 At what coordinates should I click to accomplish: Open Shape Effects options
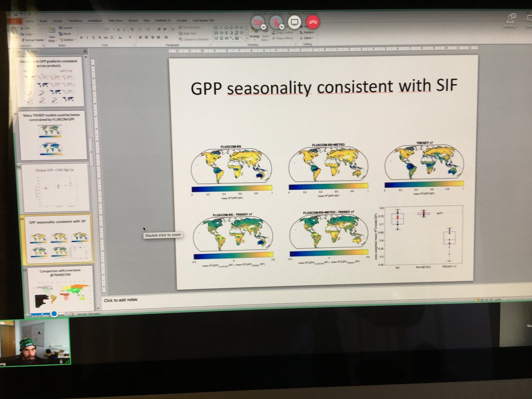coord(284,38)
